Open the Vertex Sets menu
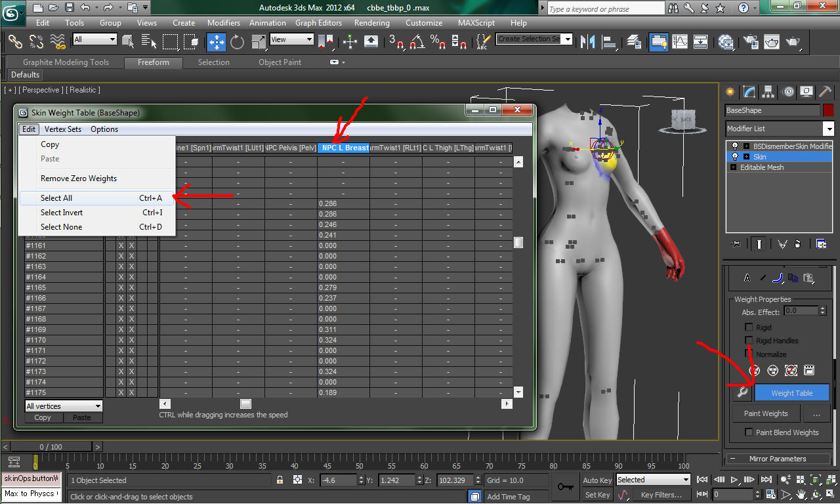The height and width of the screenshot is (504, 840). click(x=63, y=129)
